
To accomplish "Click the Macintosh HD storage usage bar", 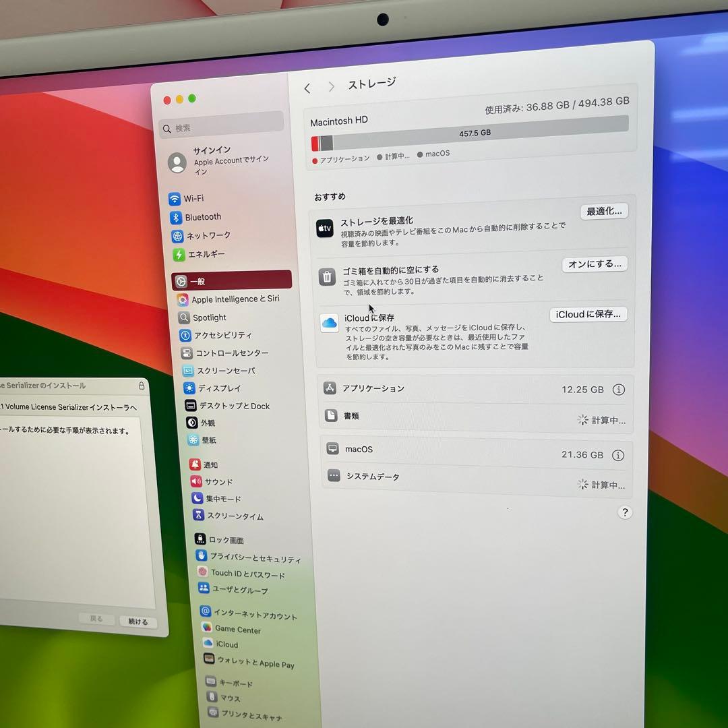I will click(470, 133).
